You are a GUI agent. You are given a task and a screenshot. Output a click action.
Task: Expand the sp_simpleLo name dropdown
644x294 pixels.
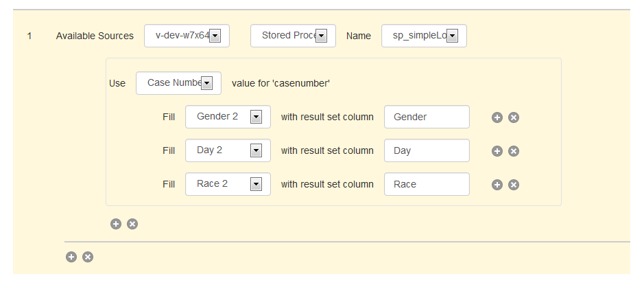tap(425, 36)
